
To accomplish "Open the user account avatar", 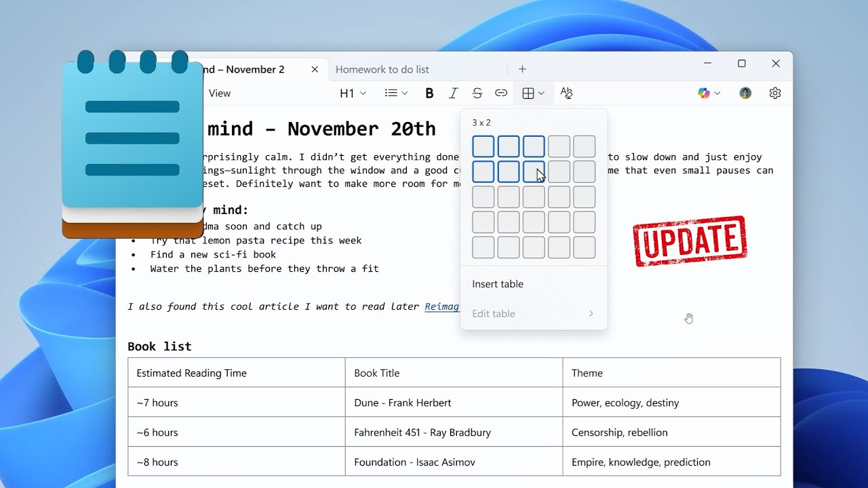I will point(745,94).
